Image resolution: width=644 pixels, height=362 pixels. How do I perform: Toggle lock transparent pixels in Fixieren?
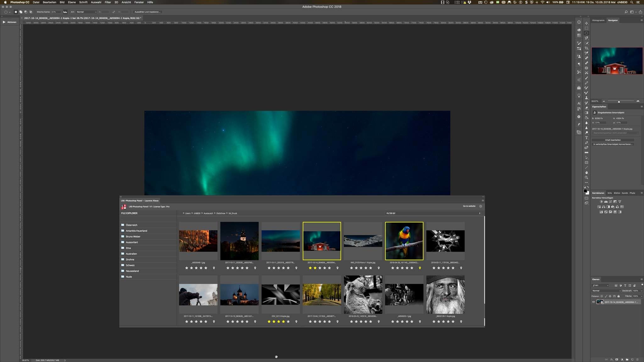point(602,296)
